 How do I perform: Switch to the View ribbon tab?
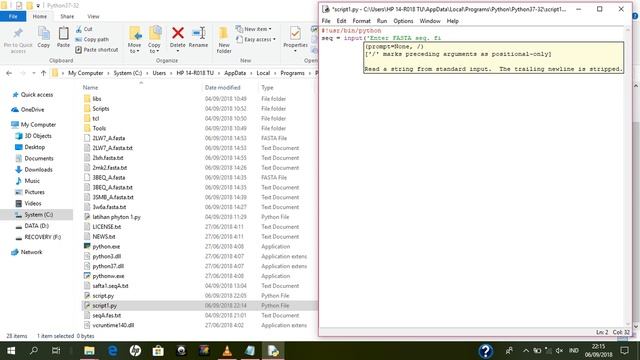tap(93, 16)
